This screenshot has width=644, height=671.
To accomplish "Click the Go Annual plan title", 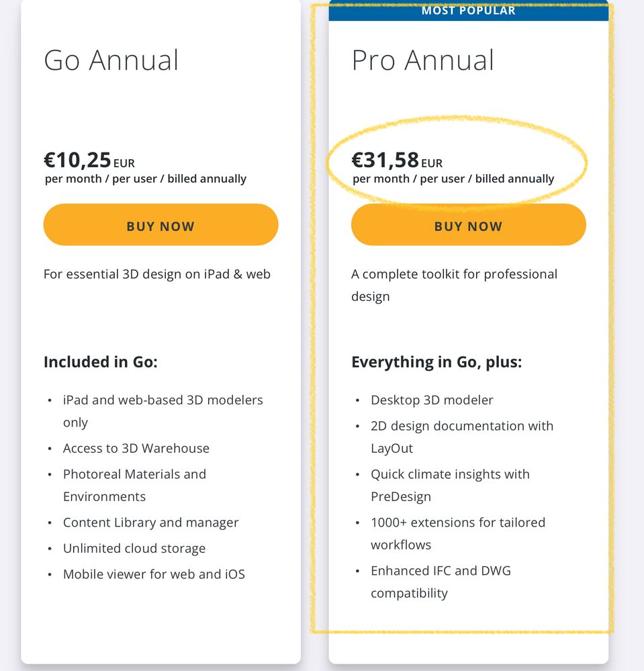I will click(111, 60).
